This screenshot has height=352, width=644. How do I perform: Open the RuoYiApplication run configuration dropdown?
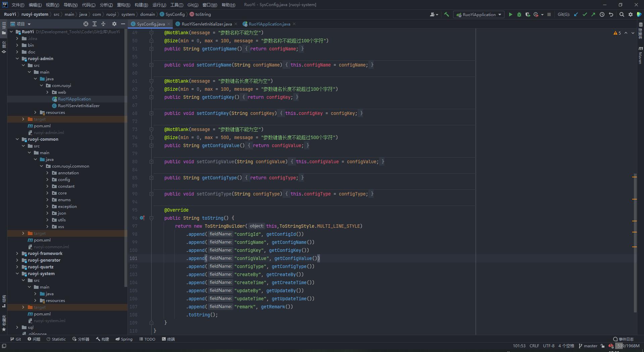[x=479, y=14]
